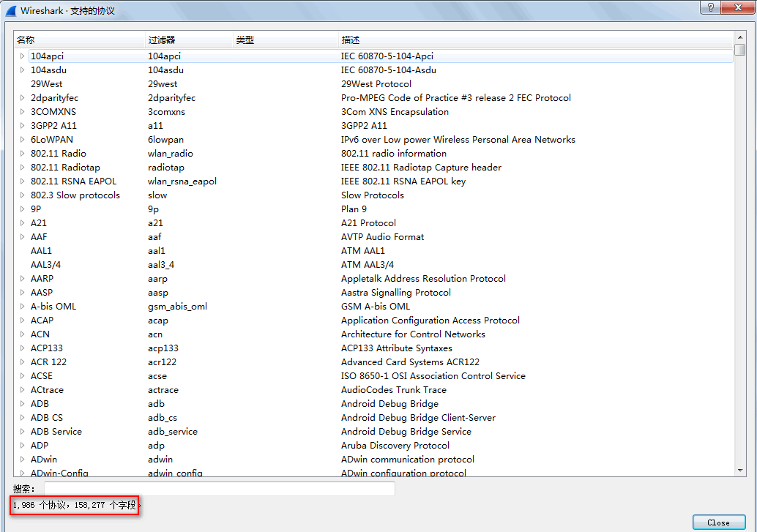Click filter text wlan_rsna_eapol
This screenshot has width=757, height=532.
182,181
